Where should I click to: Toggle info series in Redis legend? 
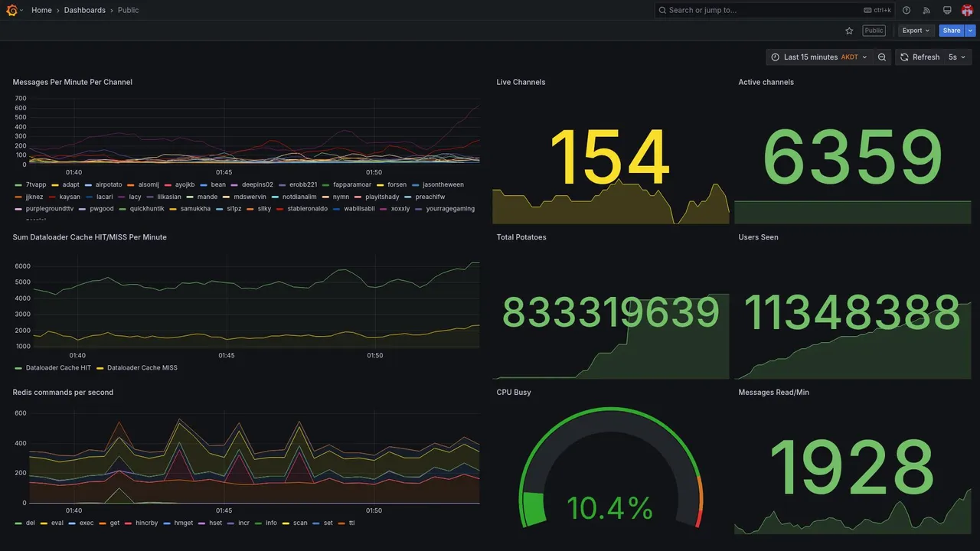(271, 523)
